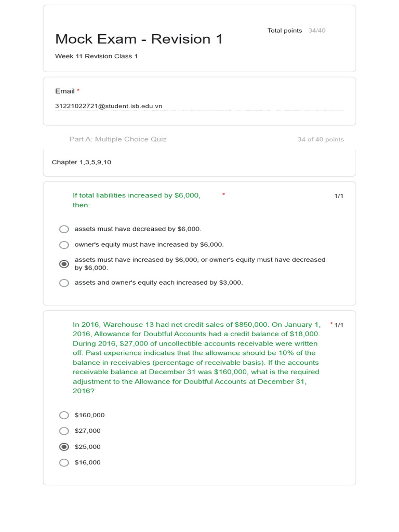Click the Email field label
The height and width of the screenshot is (532, 399).
pyautogui.click(x=65, y=91)
